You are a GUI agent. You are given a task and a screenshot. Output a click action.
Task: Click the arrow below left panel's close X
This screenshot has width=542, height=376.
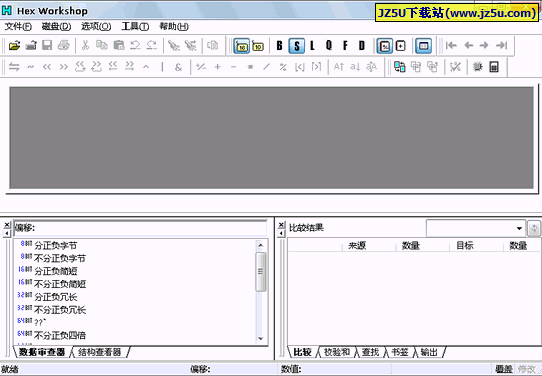tap(6, 233)
